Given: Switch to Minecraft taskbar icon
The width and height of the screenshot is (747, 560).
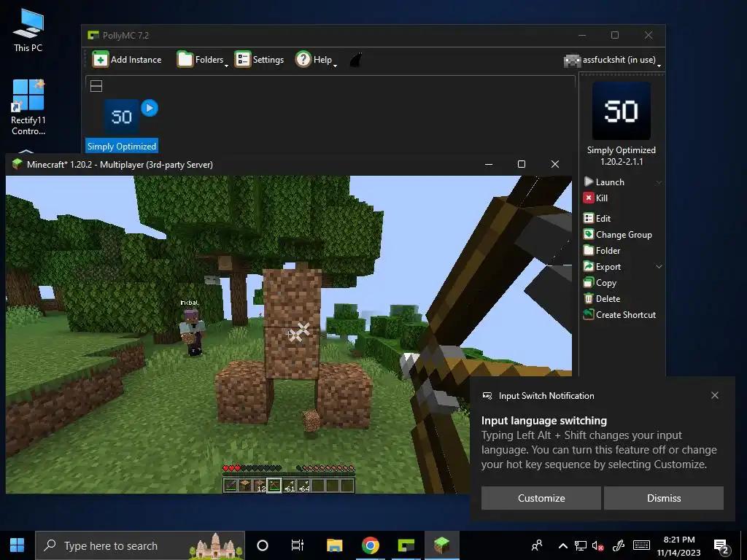Looking at the screenshot, I should (441, 545).
